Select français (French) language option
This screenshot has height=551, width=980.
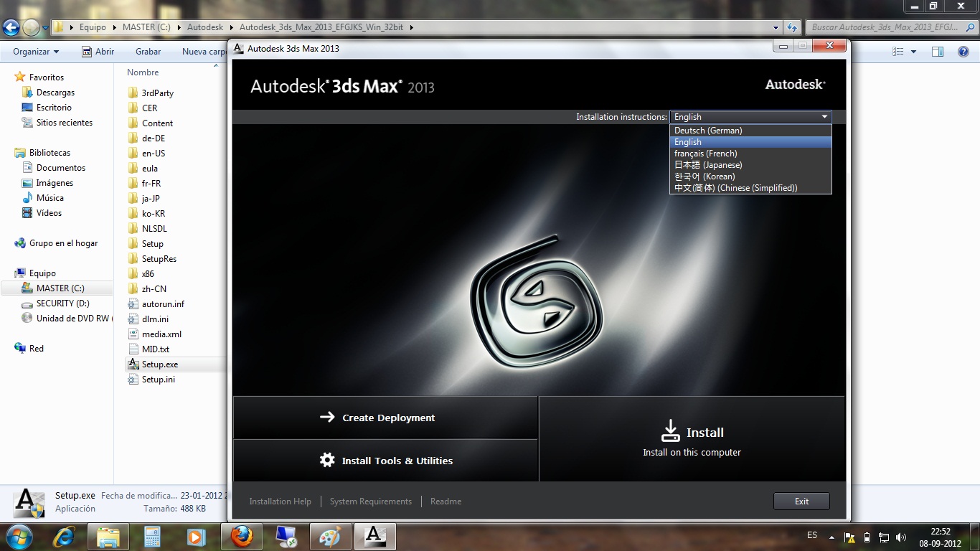(750, 154)
